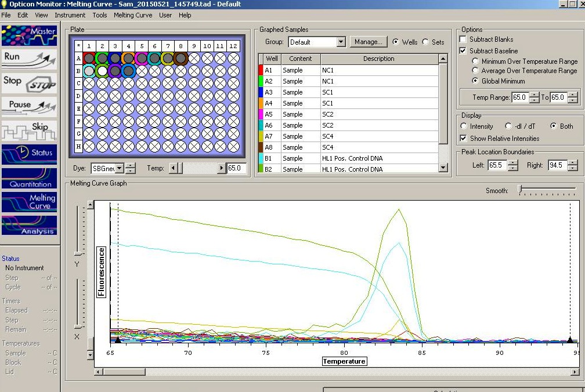Uncheck Show Relative Intensities

pyautogui.click(x=463, y=139)
